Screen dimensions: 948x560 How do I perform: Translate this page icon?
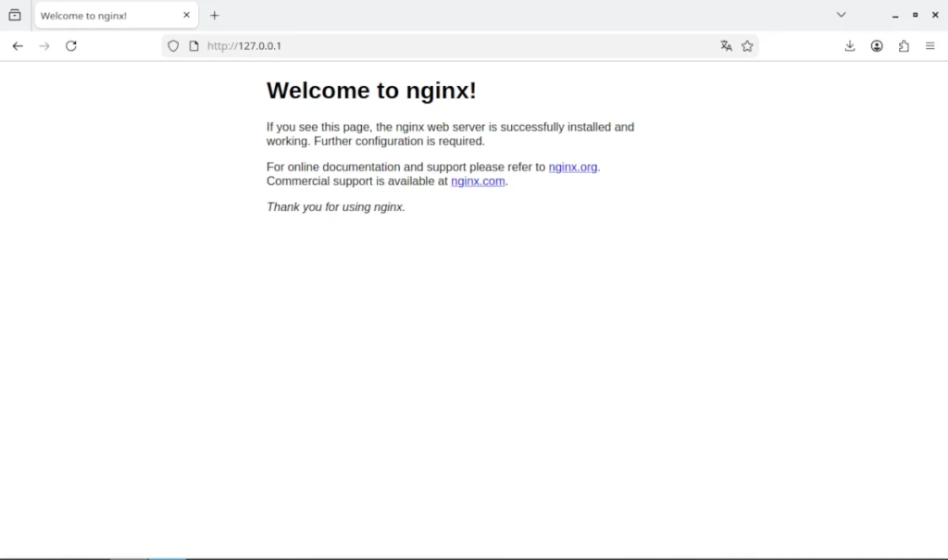point(726,46)
